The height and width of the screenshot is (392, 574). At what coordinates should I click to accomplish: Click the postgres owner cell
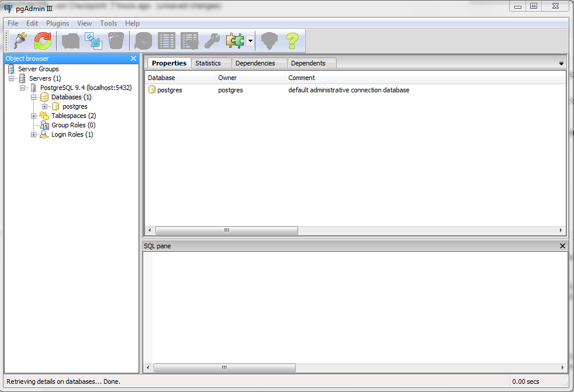pos(230,90)
